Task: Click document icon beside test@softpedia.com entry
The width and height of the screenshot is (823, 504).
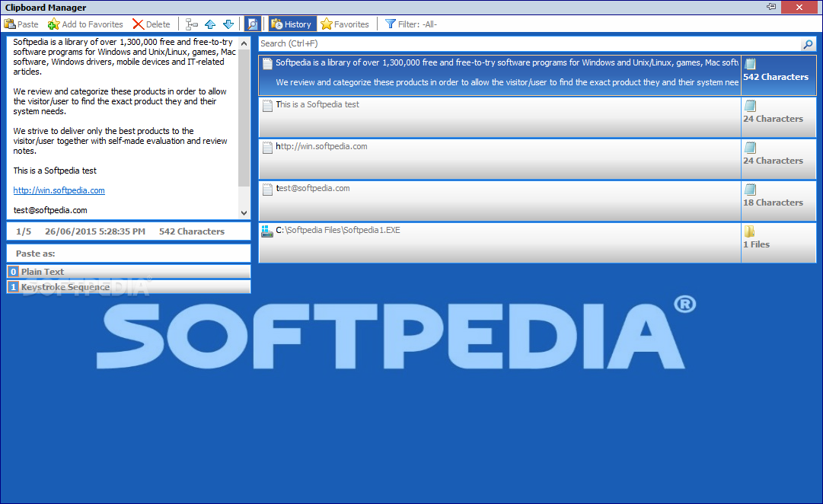Action: pyautogui.click(x=268, y=190)
